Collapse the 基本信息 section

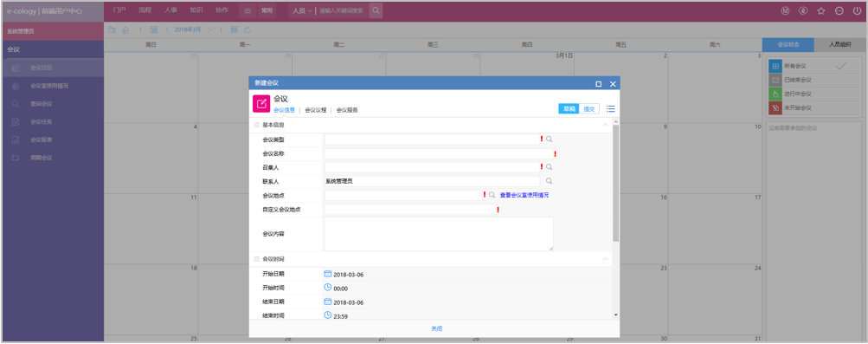click(x=605, y=125)
